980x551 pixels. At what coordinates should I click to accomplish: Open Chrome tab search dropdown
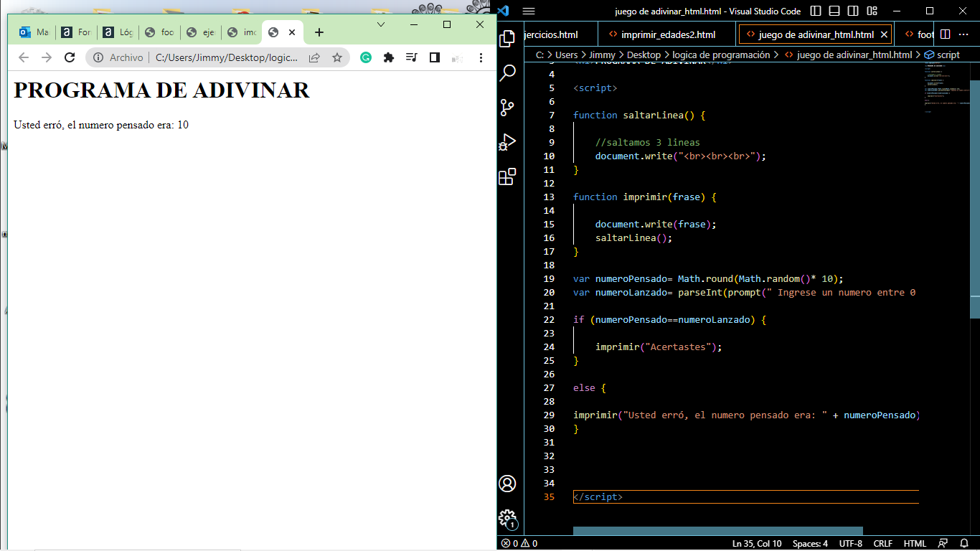point(381,24)
